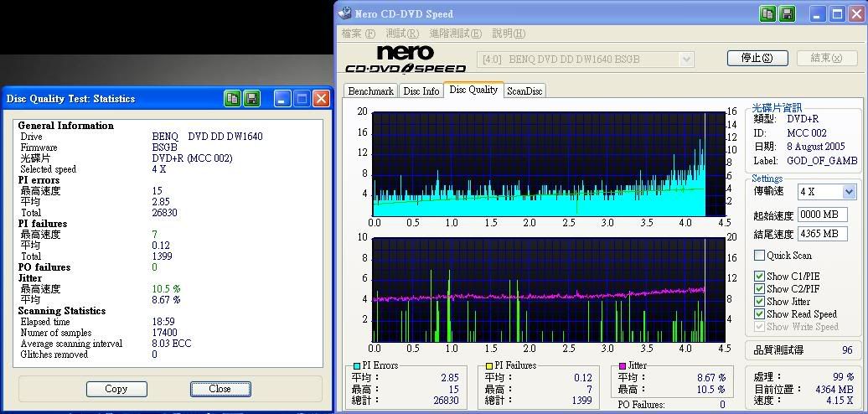Screen dimensions: 868x414
Task: Click the Label value GOD_OF_GAMB
Action: click(822, 161)
